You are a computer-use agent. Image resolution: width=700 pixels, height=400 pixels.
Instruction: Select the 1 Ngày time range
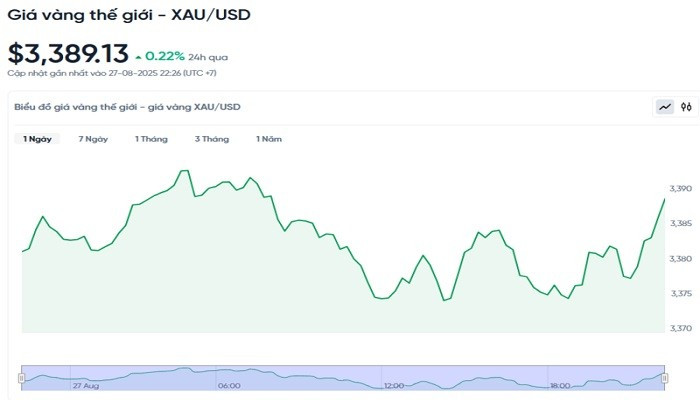point(38,139)
